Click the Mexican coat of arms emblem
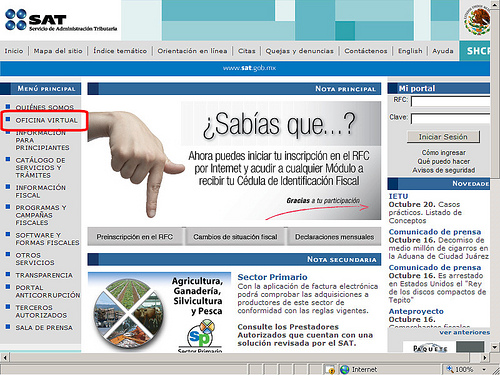This screenshot has width=500, height=375. tap(478, 21)
